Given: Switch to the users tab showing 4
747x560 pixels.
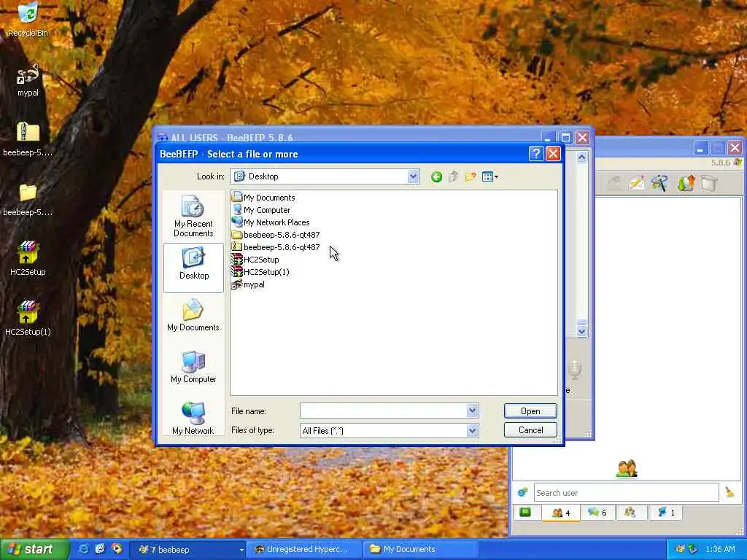Looking at the screenshot, I should point(561,513).
